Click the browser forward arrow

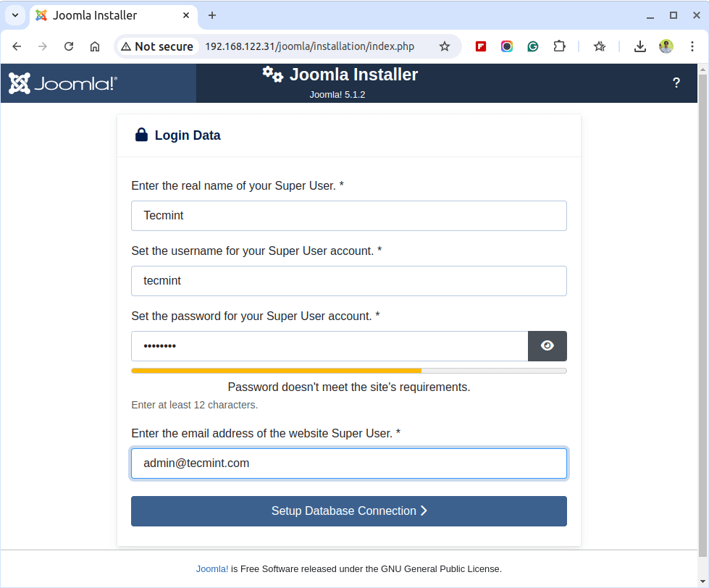tap(43, 46)
